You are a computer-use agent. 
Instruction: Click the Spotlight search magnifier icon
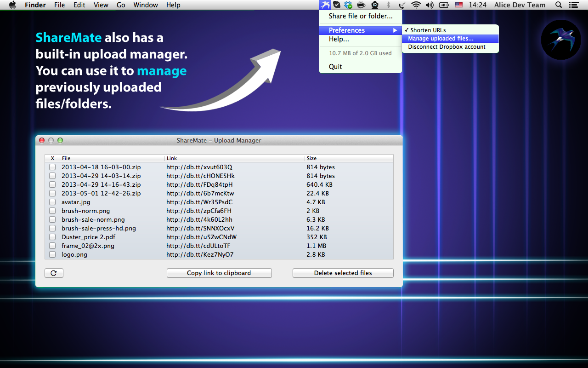(559, 5)
